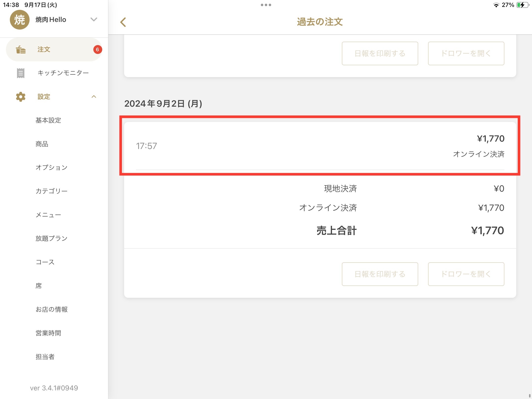Screen dimensions: 532x399
Task: Click the 日報を印刷する button for September 2
Action: pyautogui.click(x=380, y=274)
